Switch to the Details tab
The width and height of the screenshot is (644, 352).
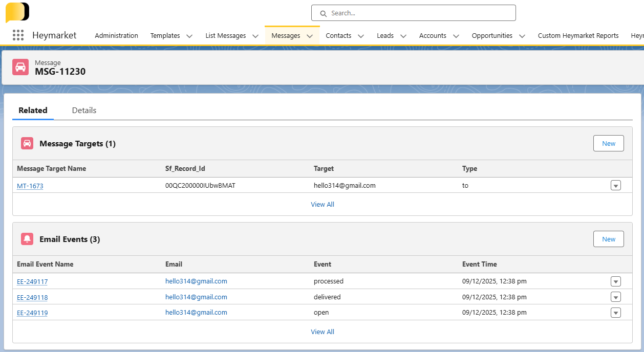(x=84, y=111)
